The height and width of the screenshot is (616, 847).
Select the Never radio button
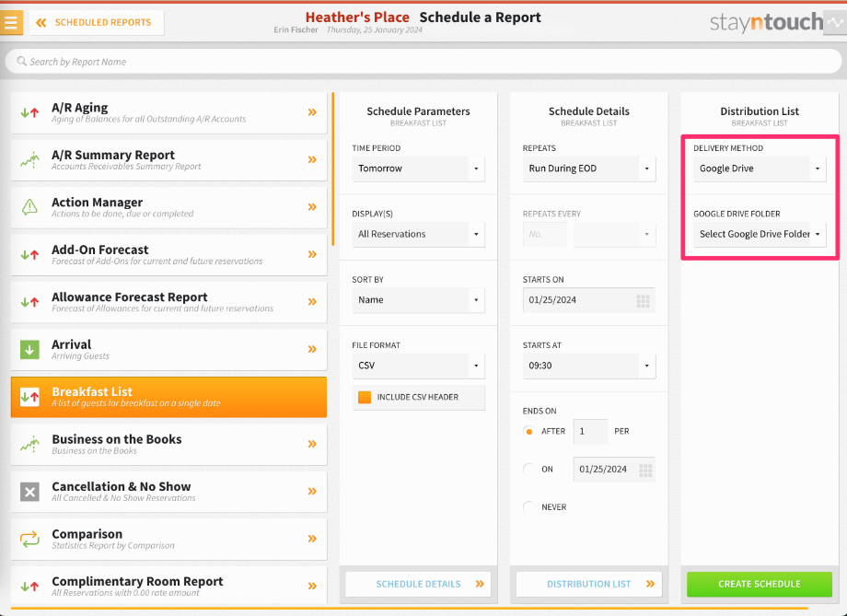pos(528,506)
